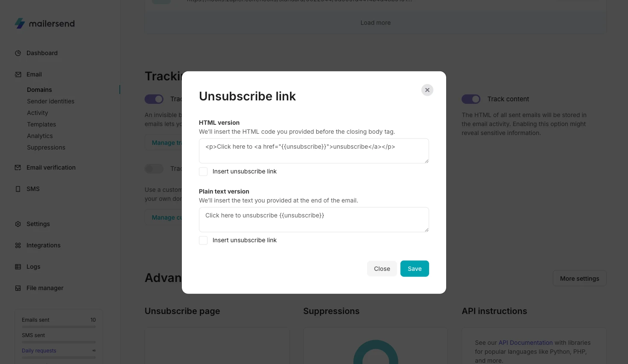Open the Domains menu item
Viewport: 628px width, 364px height.
(39, 90)
